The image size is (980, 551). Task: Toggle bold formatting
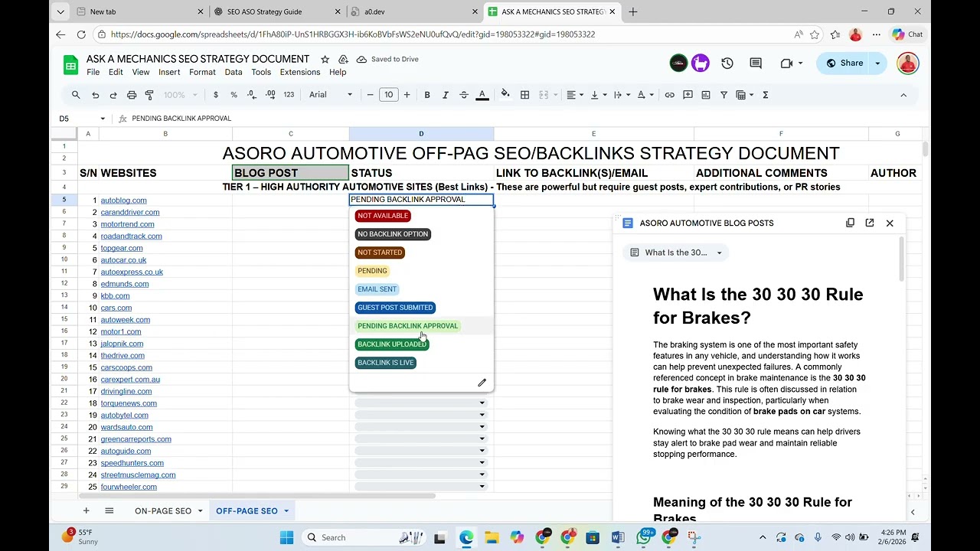tap(427, 95)
